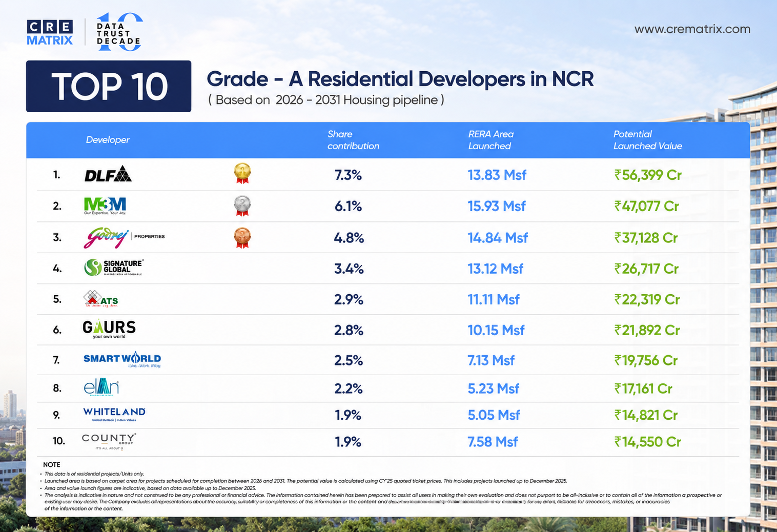Select the 5.23 Msf area value

tap(493, 388)
